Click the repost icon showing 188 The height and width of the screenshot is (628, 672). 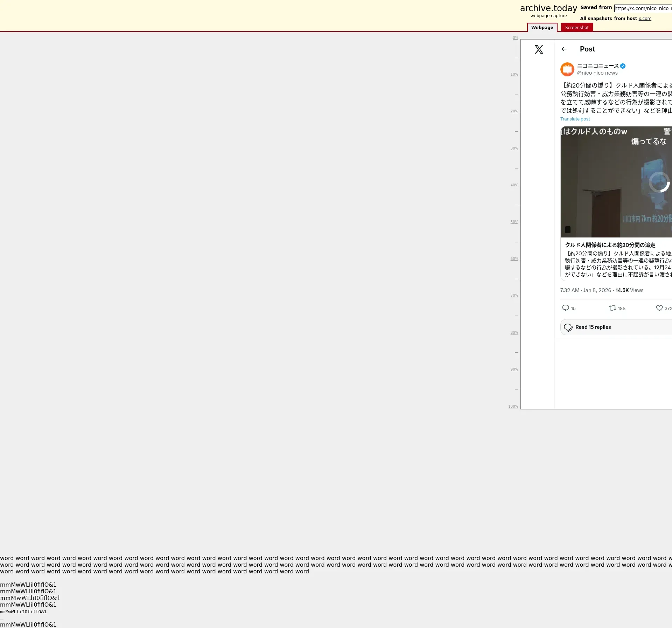tap(612, 308)
